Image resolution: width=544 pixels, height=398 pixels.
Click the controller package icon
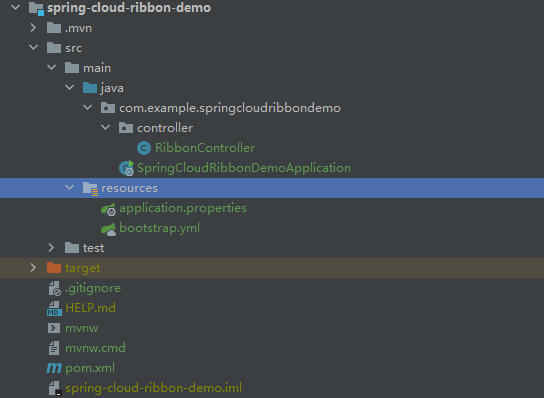[126, 128]
